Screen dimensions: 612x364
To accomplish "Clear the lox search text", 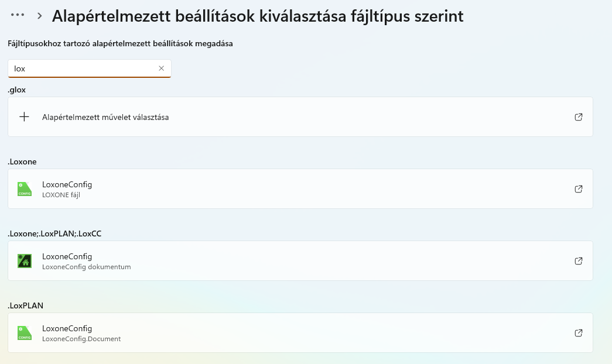I will tap(161, 68).
